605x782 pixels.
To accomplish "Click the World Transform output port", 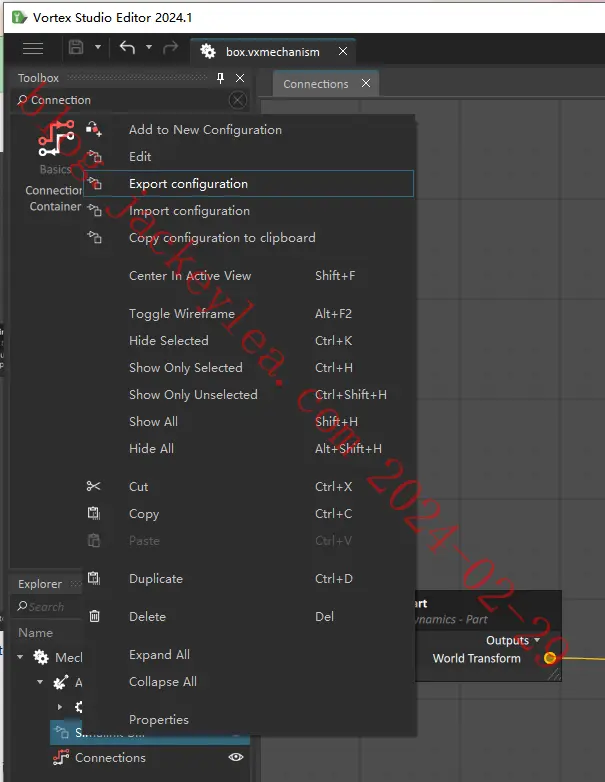I will 550,658.
